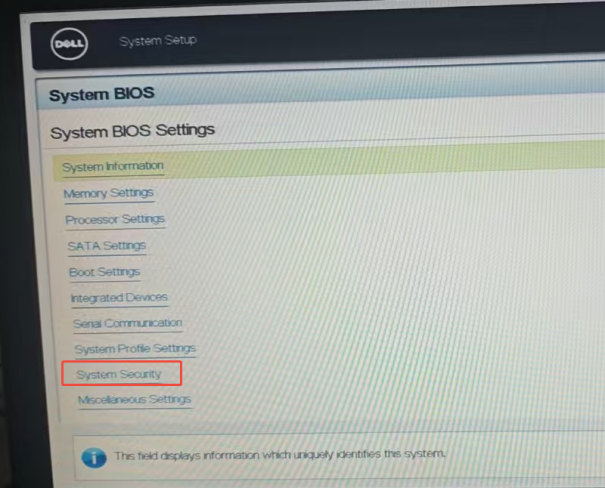The height and width of the screenshot is (489, 605).
Task: Click the System BIOS Settings heading
Action: [x=132, y=131]
